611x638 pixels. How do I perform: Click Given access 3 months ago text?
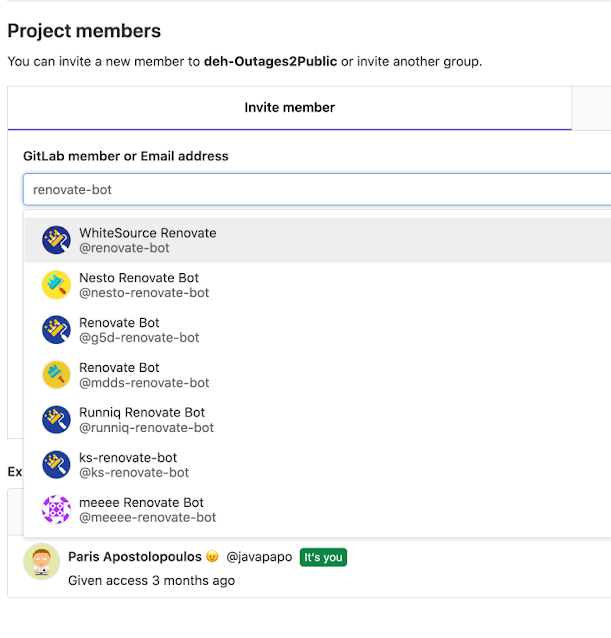tap(151, 581)
